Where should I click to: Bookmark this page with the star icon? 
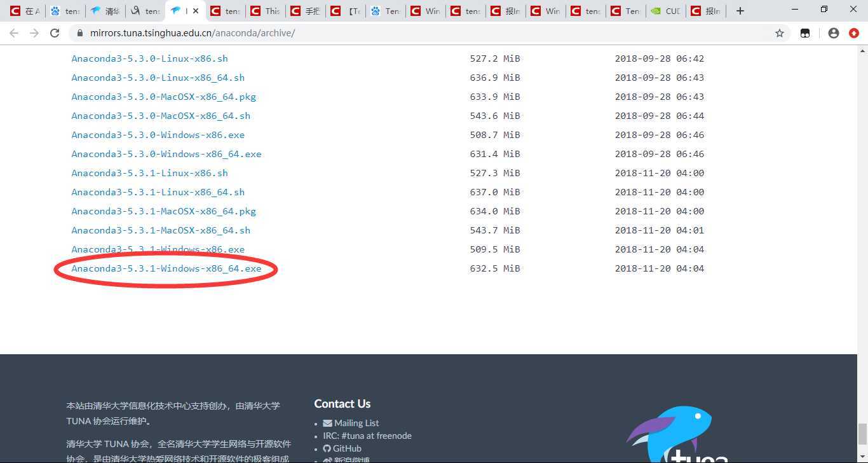coord(780,33)
